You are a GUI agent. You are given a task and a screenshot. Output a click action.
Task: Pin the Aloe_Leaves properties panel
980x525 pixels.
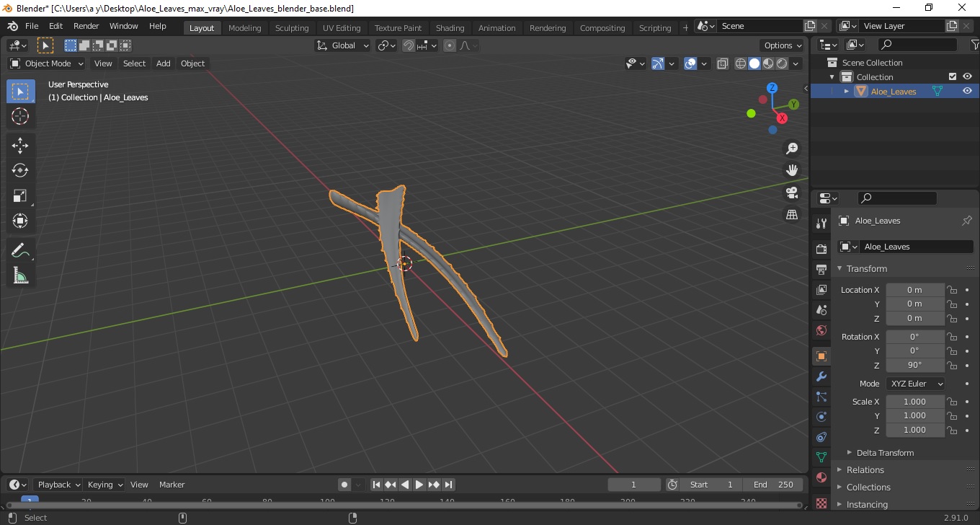coord(966,221)
